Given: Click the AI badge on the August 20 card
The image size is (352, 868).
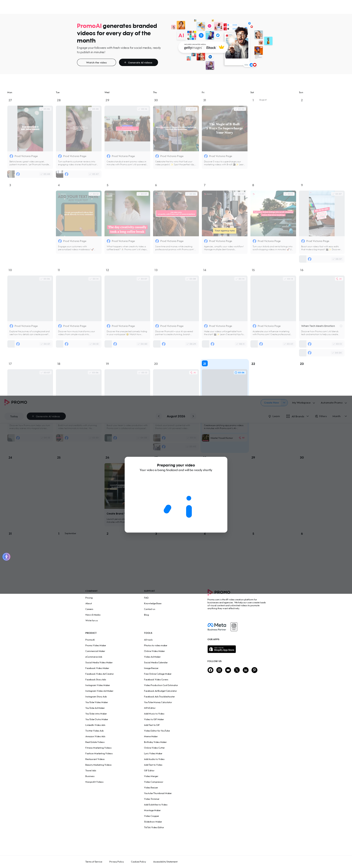Looking at the screenshot, I should pos(193,372).
